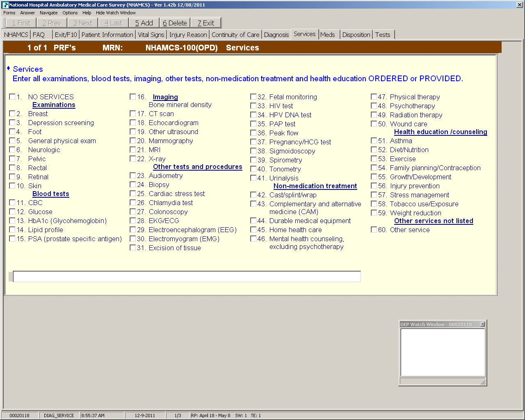Select the Other service checkbox

coord(374,230)
